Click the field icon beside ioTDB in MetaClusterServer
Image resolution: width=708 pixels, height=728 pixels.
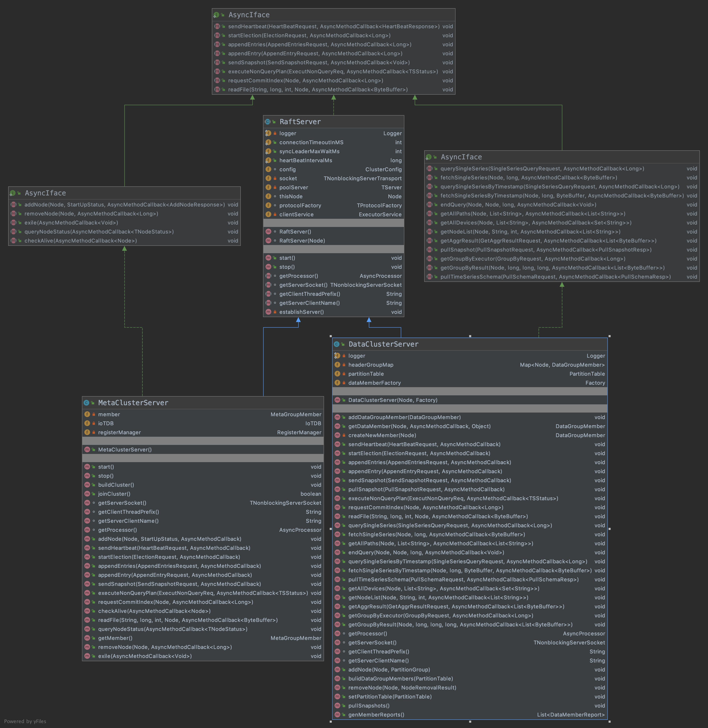[x=87, y=423]
